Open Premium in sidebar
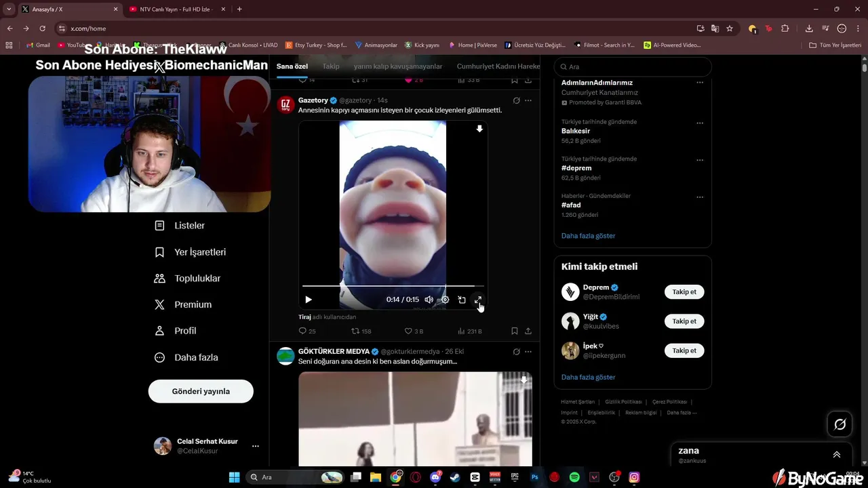Screen dimensions: 868x488 183,305
